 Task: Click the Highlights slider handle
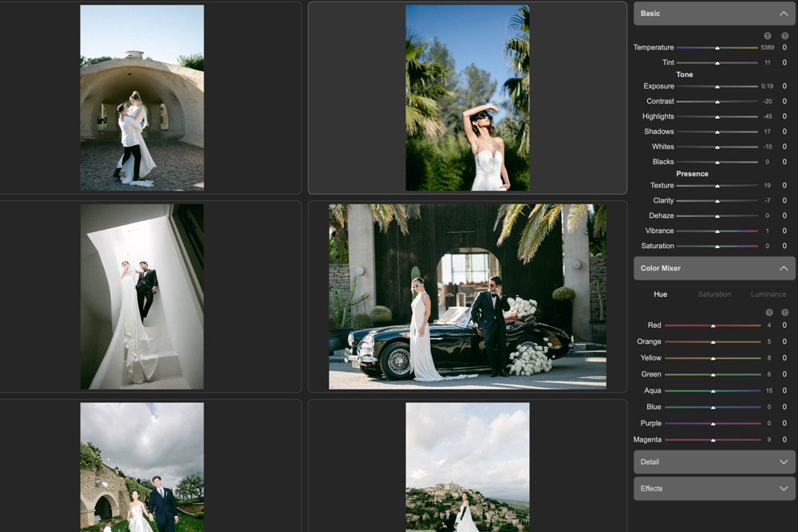[x=717, y=116]
